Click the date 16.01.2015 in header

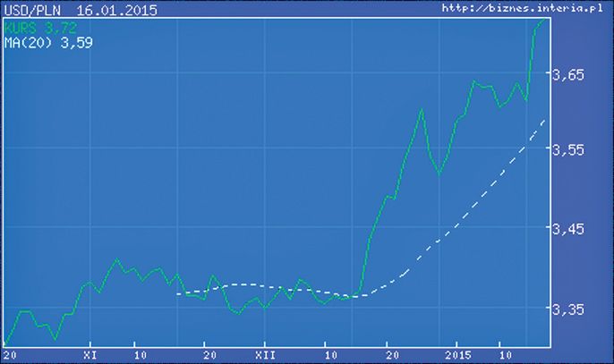pyautogui.click(x=116, y=10)
